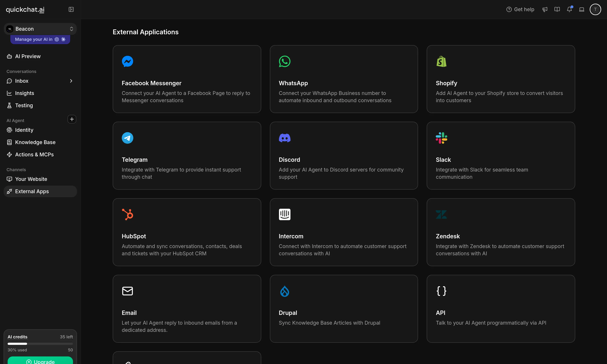Viewport: 607px width, 364px height.
Task: Open user profile avatar T
Action: (595, 9)
